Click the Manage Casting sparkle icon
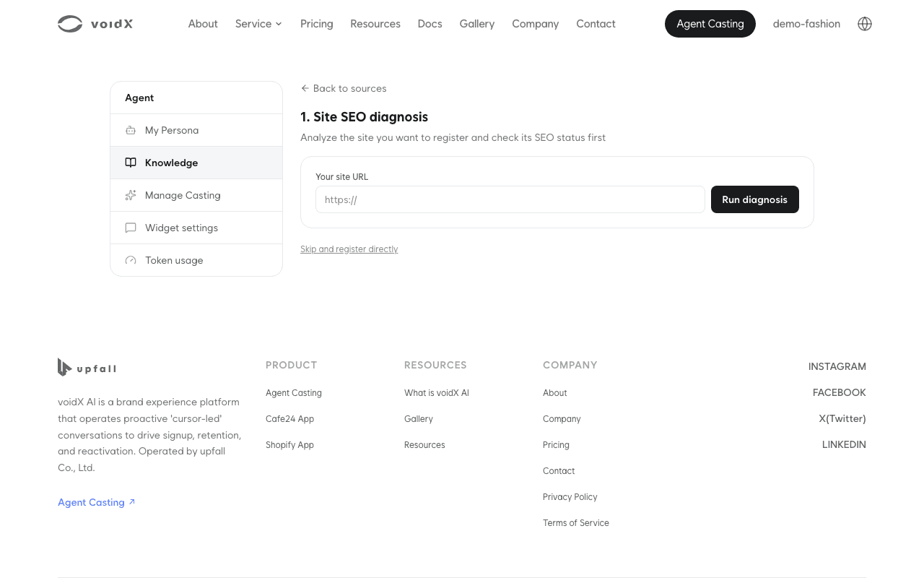 (131, 195)
